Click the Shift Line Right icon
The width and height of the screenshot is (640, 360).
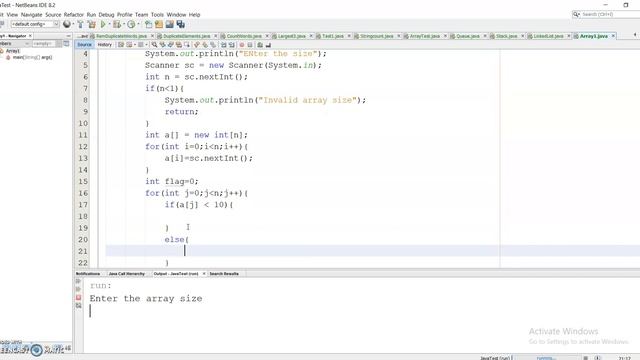(x=231, y=45)
